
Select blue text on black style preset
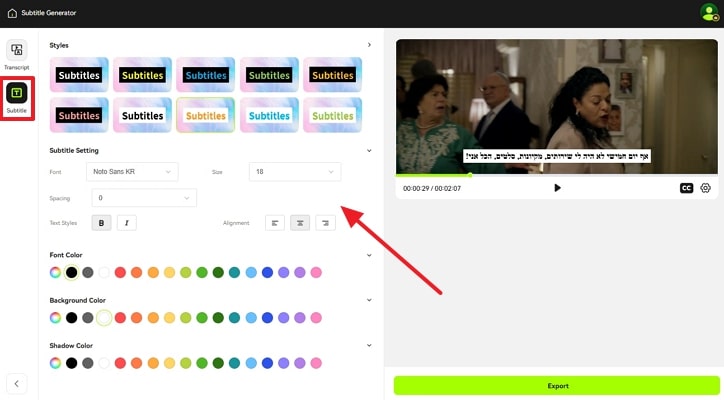pyautogui.click(x=205, y=75)
